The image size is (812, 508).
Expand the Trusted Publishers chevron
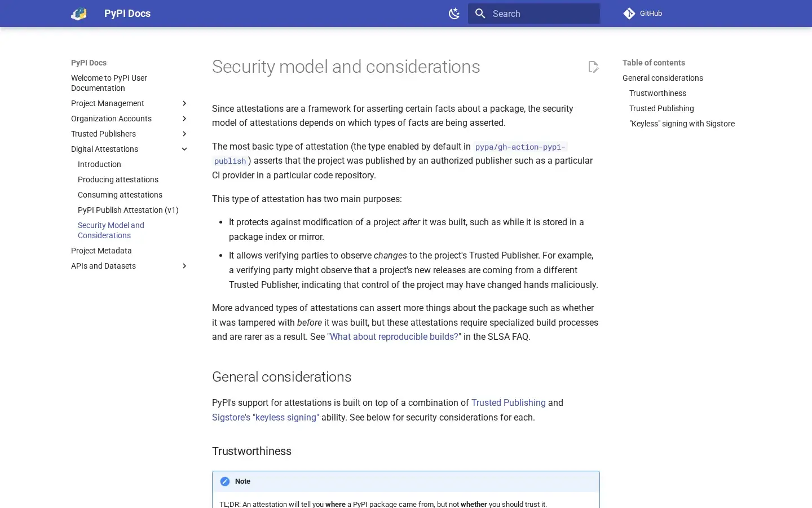click(x=184, y=134)
